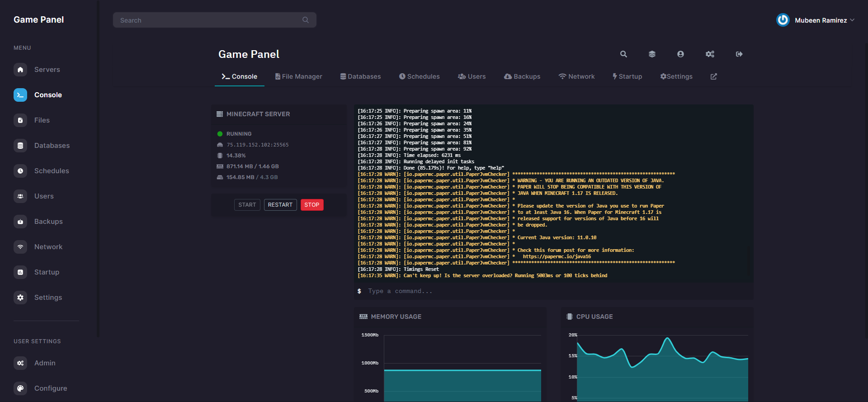Click the search magnifier icon in header
The width and height of the screenshot is (868, 402).
point(623,54)
